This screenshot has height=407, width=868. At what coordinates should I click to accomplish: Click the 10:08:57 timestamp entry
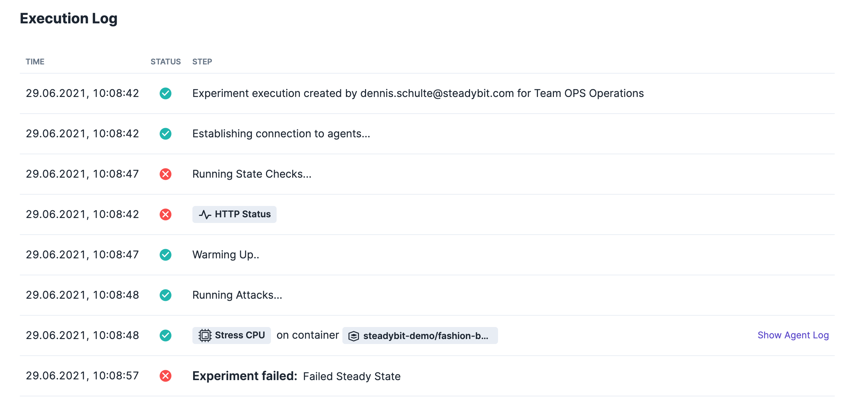pyautogui.click(x=82, y=376)
